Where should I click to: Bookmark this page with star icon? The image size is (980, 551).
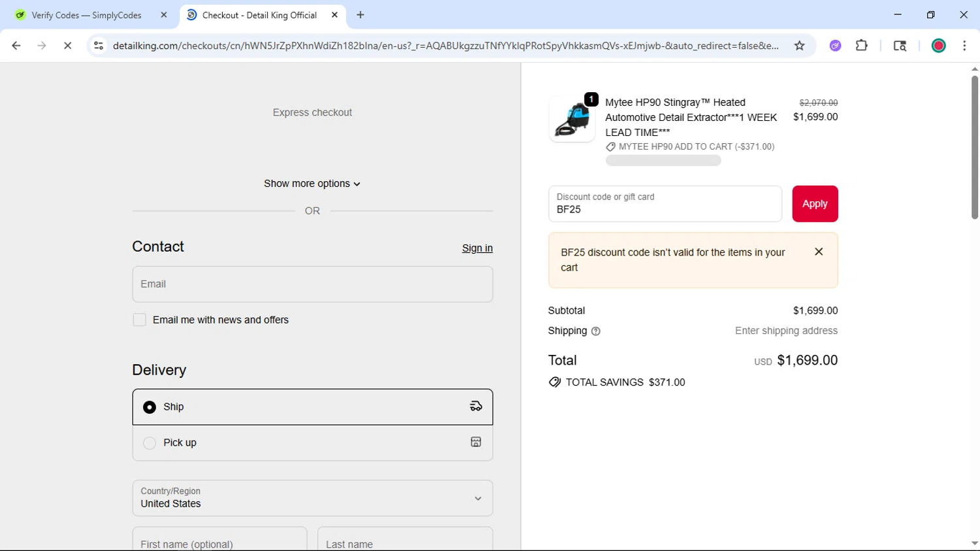coord(799,46)
